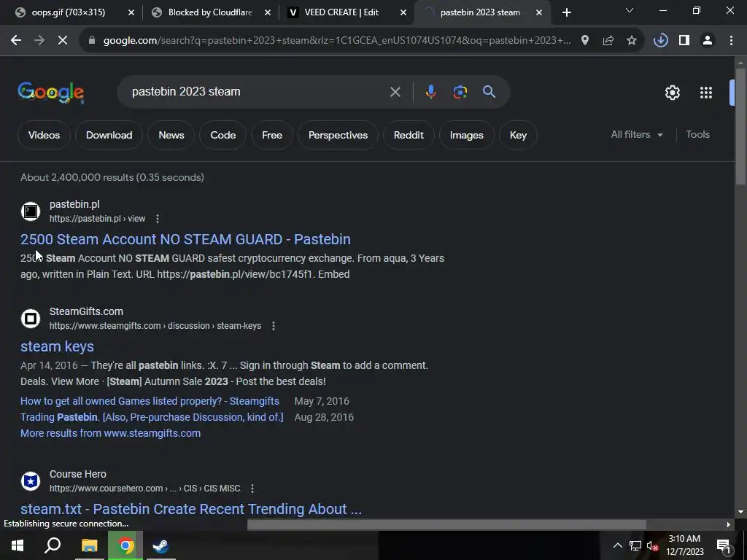Click the pastebin.pl site favicon
This screenshot has width=747, height=560.
pyautogui.click(x=31, y=211)
